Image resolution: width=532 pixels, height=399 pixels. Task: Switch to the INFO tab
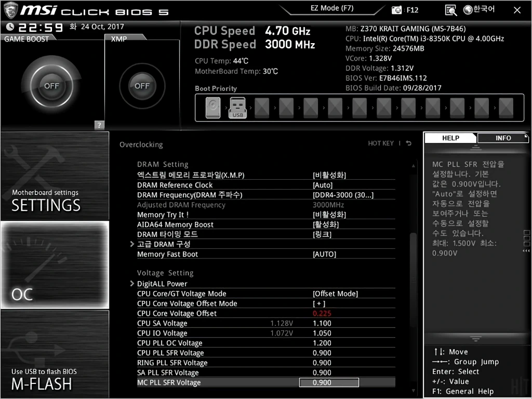click(x=503, y=138)
